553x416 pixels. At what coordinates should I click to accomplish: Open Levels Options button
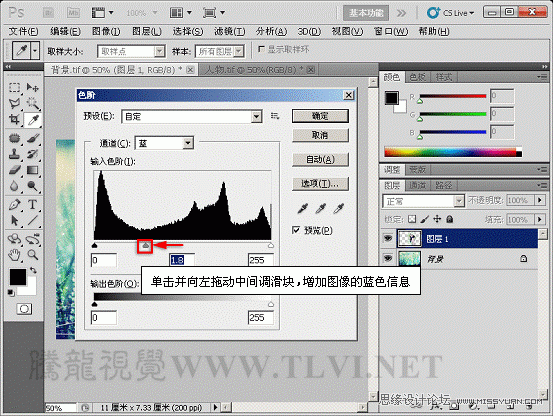(320, 183)
